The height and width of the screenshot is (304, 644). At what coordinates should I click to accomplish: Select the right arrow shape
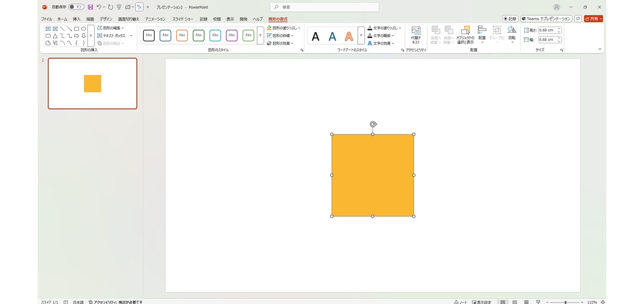[76, 36]
